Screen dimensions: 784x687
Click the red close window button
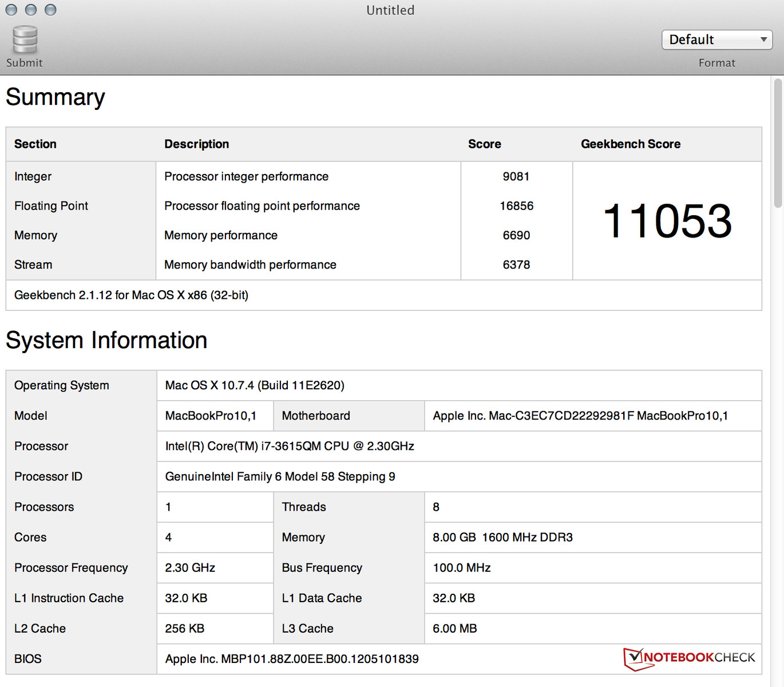coord(11,10)
